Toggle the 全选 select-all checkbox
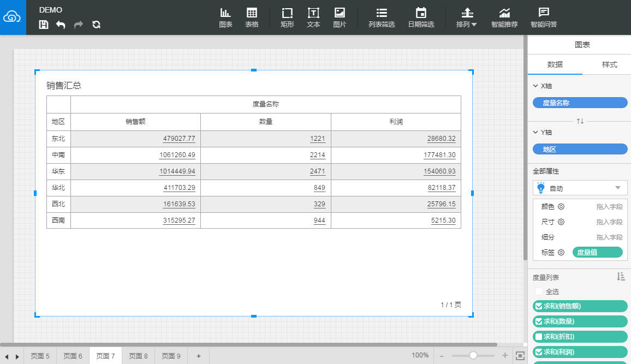Viewport: 631px width, 364px height. click(538, 291)
